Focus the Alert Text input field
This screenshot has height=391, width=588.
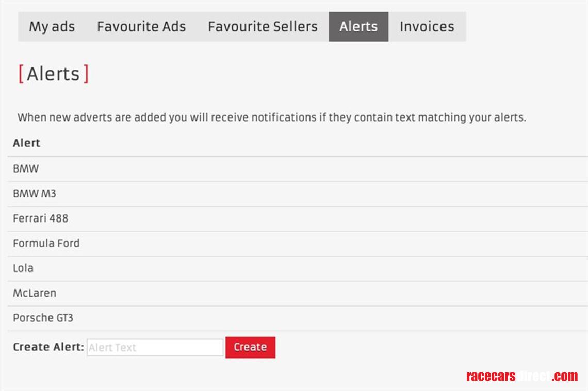click(155, 347)
